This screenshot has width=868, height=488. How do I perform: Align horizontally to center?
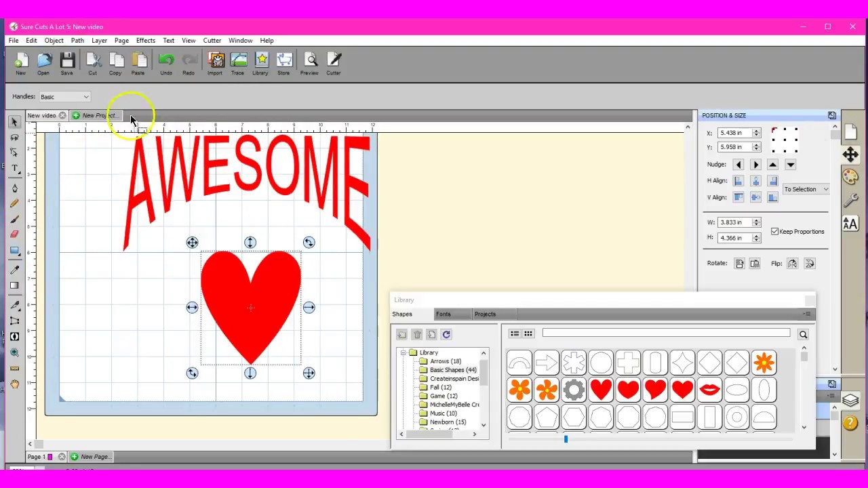[x=755, y=181]
